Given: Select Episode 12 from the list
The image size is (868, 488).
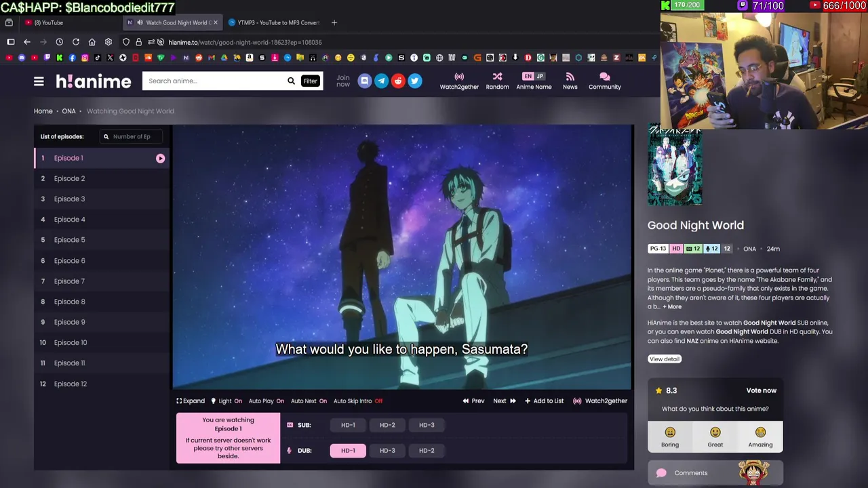Looking at the screenshot, I should pyautogui.click(x=102, y=384).
